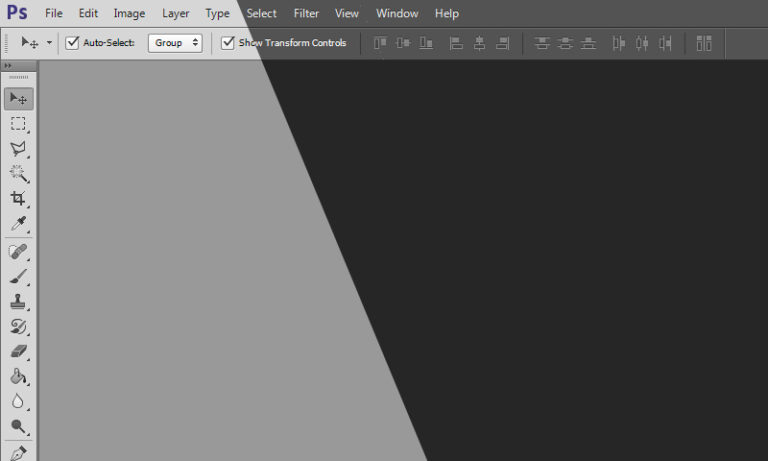Select the Rectangular Marquee tool

pos(18,123)
